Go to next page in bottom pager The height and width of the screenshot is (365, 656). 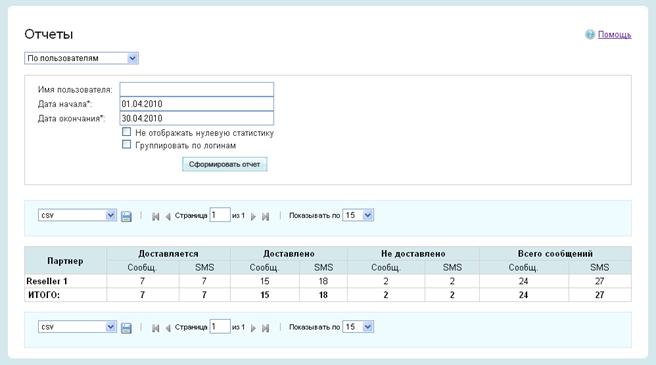(253, 328)
